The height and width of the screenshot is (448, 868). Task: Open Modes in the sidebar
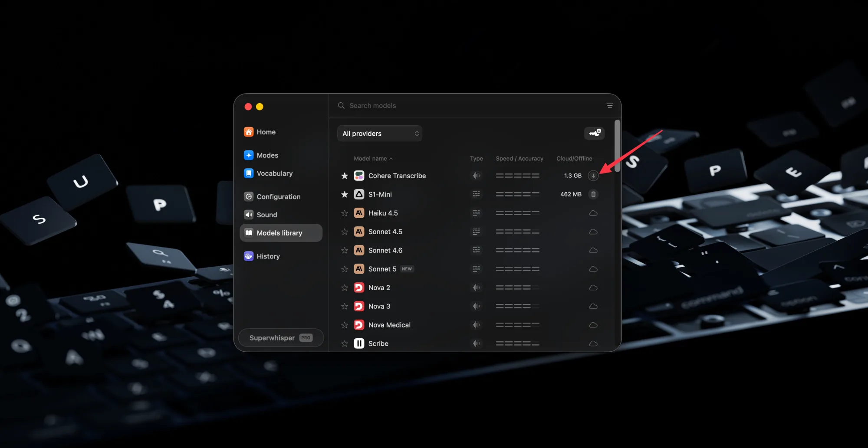pos(281,155)
